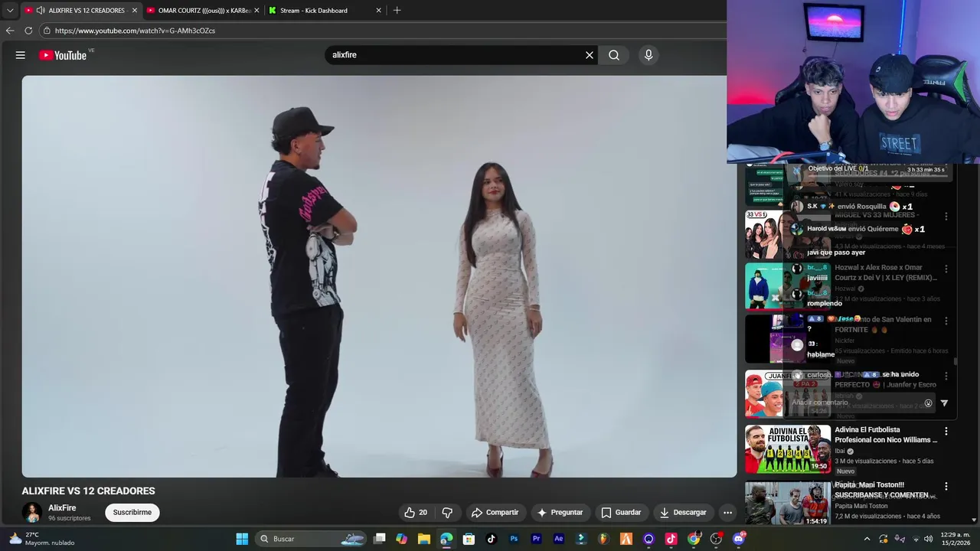This screenshot has height=551, width=980.
Task: Open the AlixFire channel avatar
Action: point(31,513)
